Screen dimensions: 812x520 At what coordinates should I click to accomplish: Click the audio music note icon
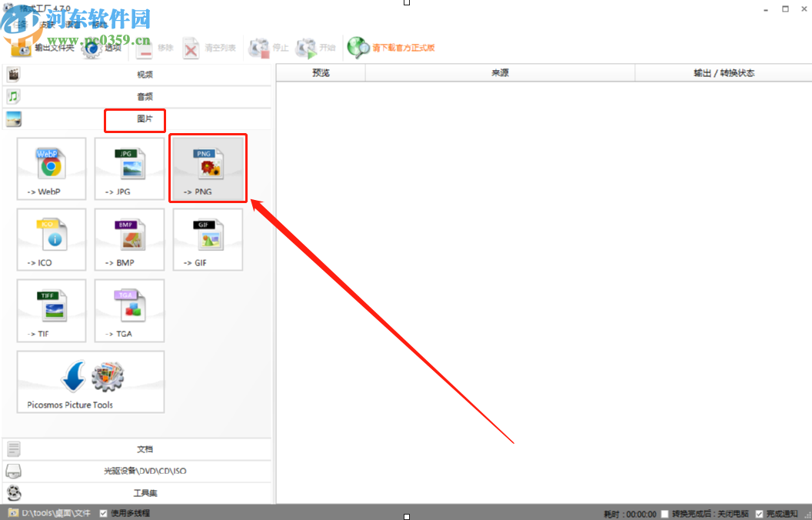14,96
